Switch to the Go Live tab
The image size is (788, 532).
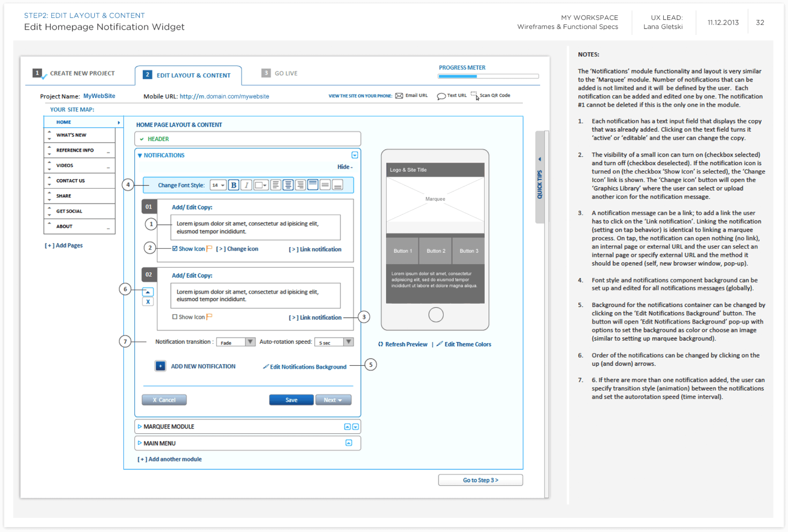[x=280, y=73]
